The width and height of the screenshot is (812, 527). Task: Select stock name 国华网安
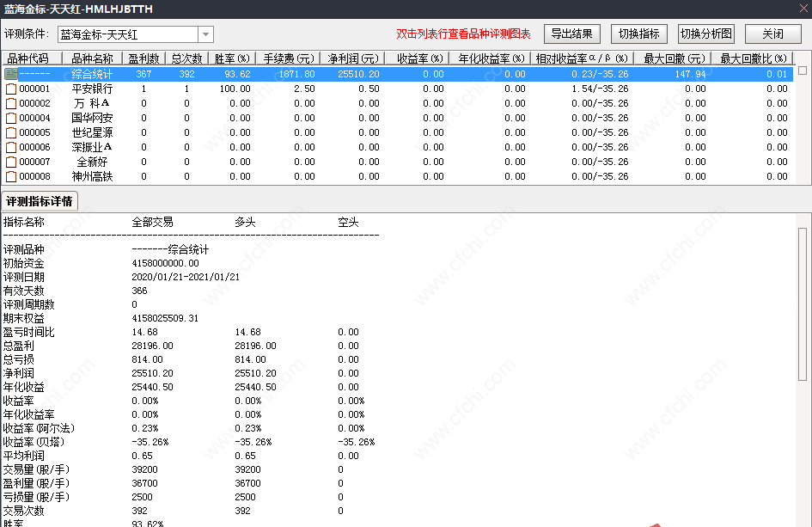click(x=92, y=118)
